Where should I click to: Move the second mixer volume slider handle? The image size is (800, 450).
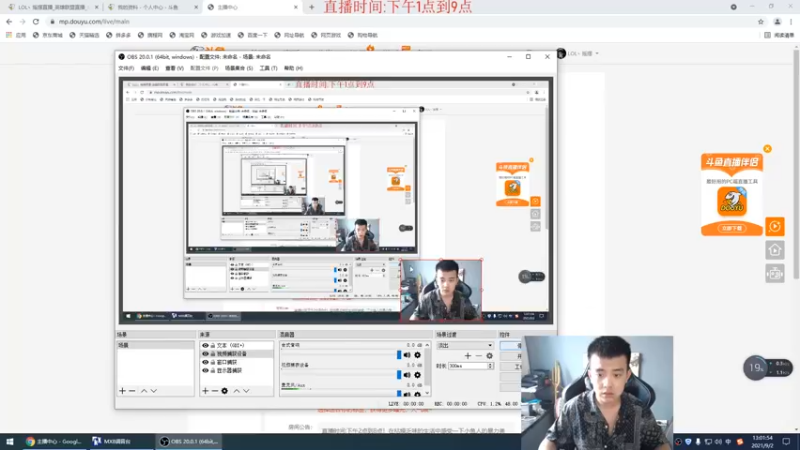(399, 375)
